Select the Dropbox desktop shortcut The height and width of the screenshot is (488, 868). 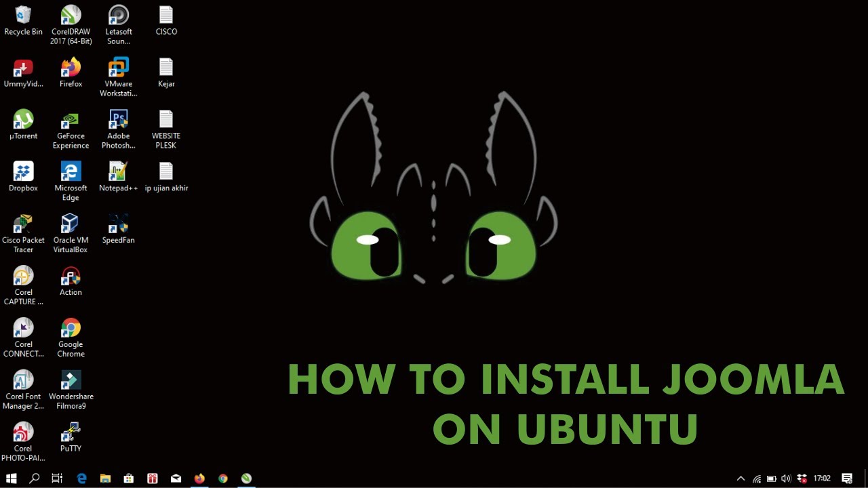pyautogui.click(x=23, y=177)
